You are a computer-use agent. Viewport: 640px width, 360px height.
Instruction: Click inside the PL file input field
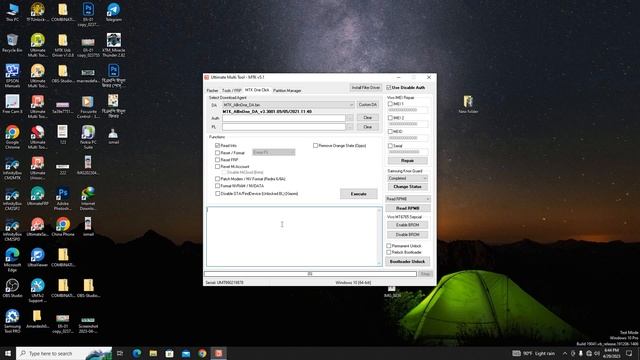click(284, 127)
